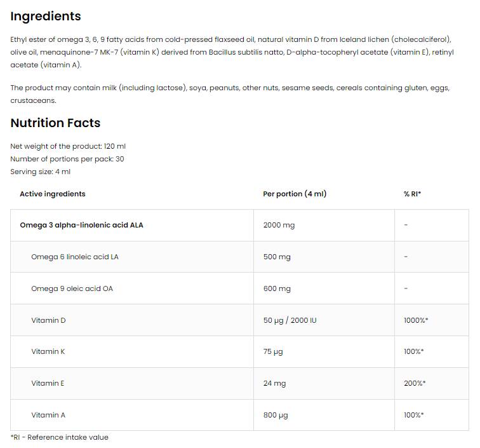Image resolution: width=480 pixels, height=448 pixels.
Task: Click the Per portion (4 ml) column header
Action: click(x=295, y=194)
